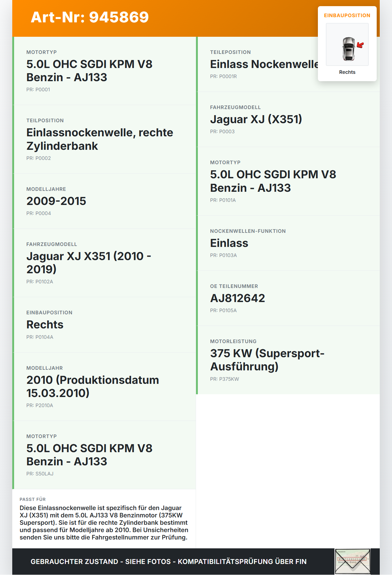Click the car installation position icon

[x=347, y=44]
